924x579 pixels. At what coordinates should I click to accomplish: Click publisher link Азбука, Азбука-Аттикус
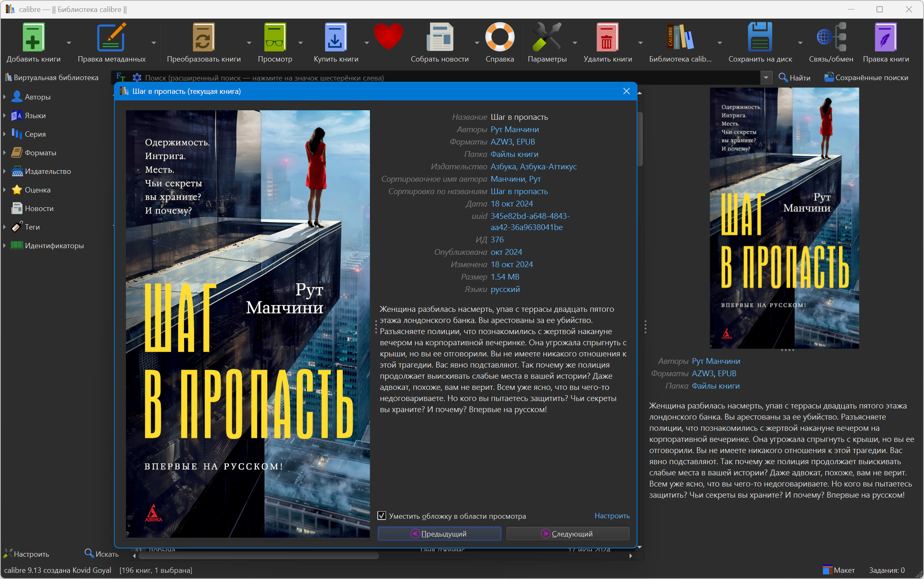pos(533,166)
